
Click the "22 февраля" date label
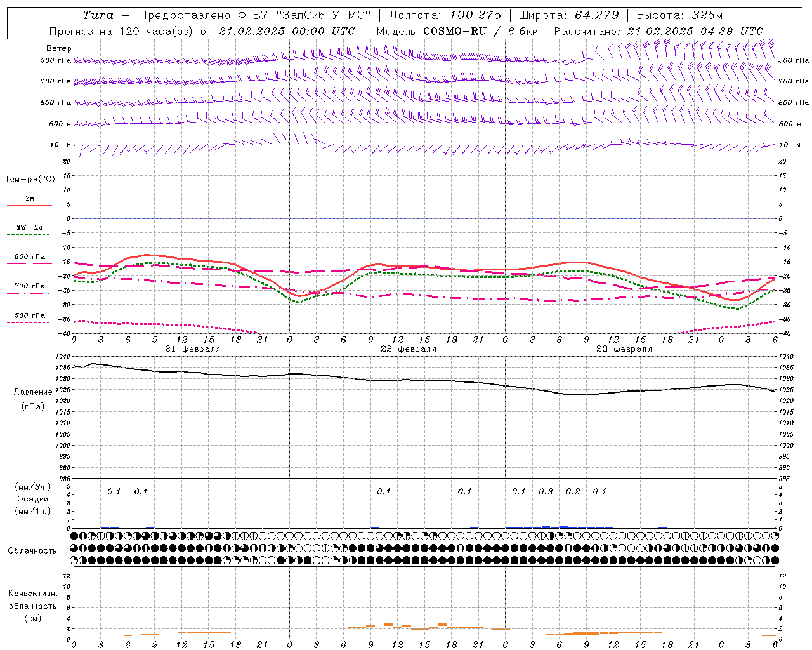click(409, 349)
